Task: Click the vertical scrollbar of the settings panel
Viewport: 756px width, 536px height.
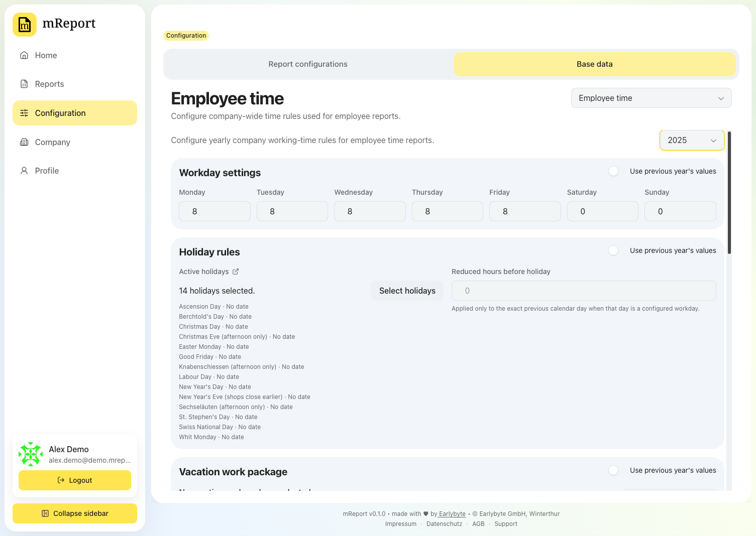Action: coord(729,193)
